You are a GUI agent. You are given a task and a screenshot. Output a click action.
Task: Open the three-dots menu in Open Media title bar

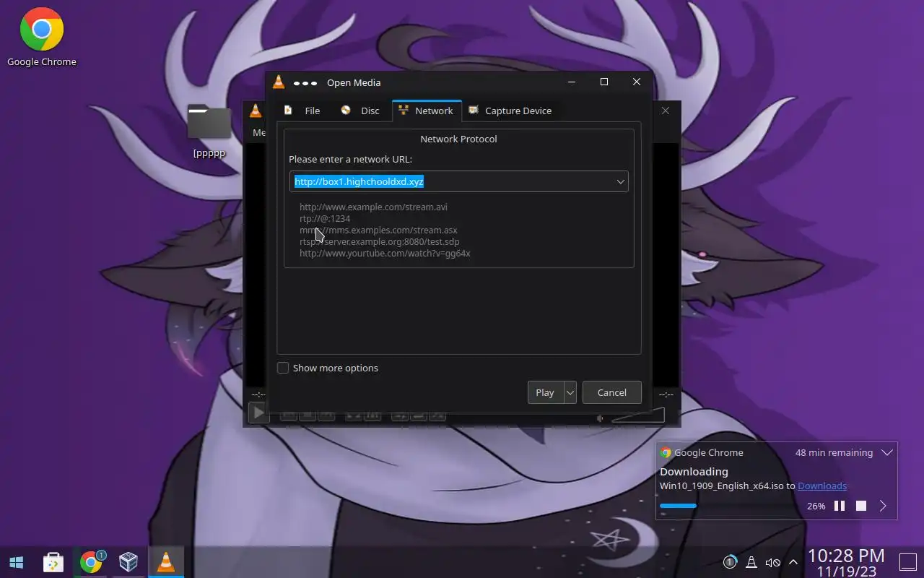(305, 82)
